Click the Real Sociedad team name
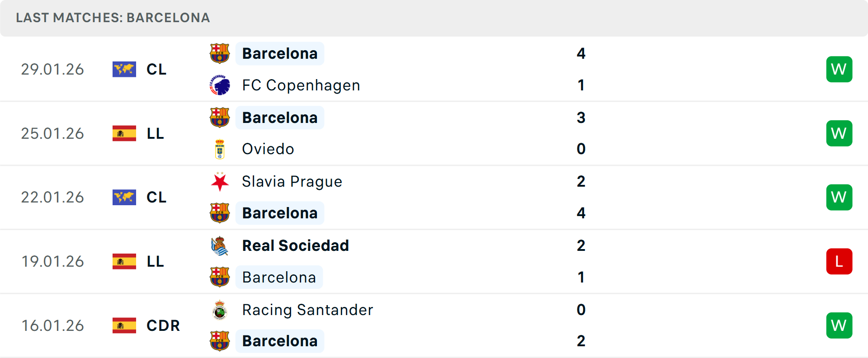Image resolution: width=868 pixels, height=358 pixels. tap(296, 245)
